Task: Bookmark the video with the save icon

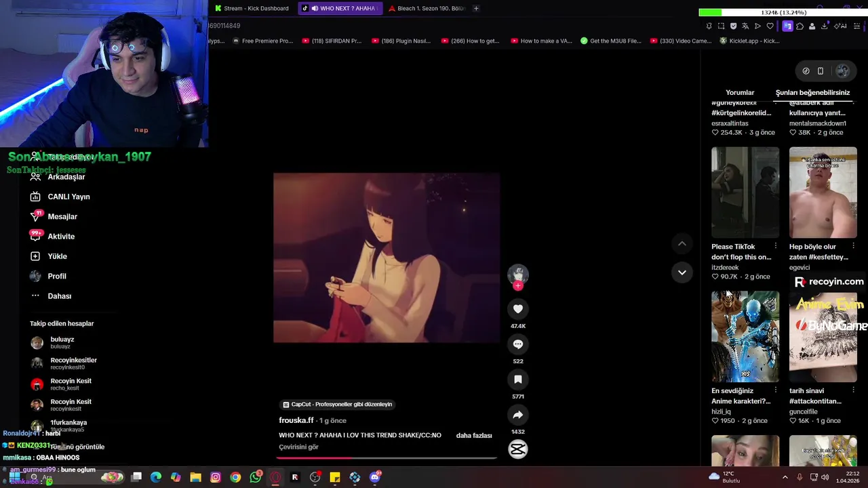Action: (x=518, y=380)
